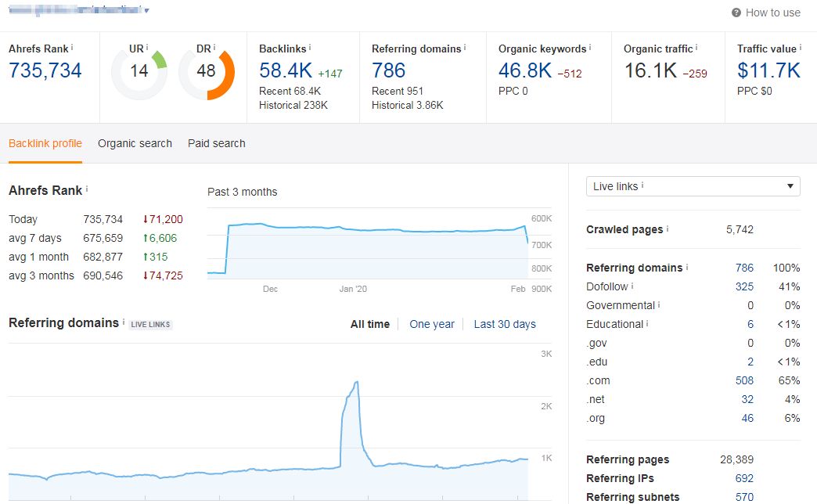817x504 pixels.
Task: Click the 28,389 referring pages value
Action: 736,459
